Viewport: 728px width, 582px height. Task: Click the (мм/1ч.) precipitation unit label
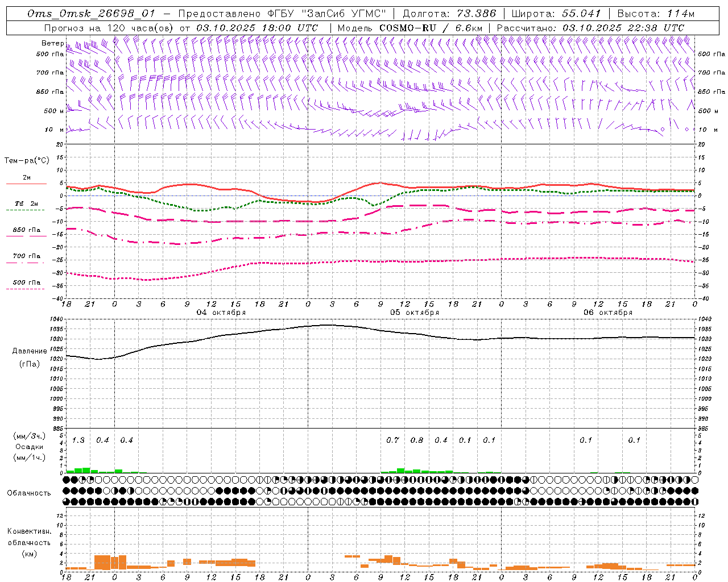pyautogui.click(x=30, y=458)
